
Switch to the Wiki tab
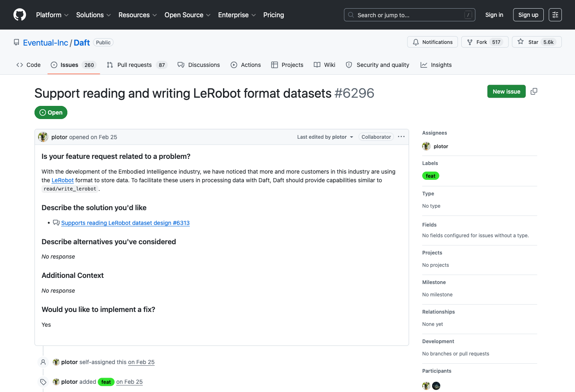click(x=324, y=65)
